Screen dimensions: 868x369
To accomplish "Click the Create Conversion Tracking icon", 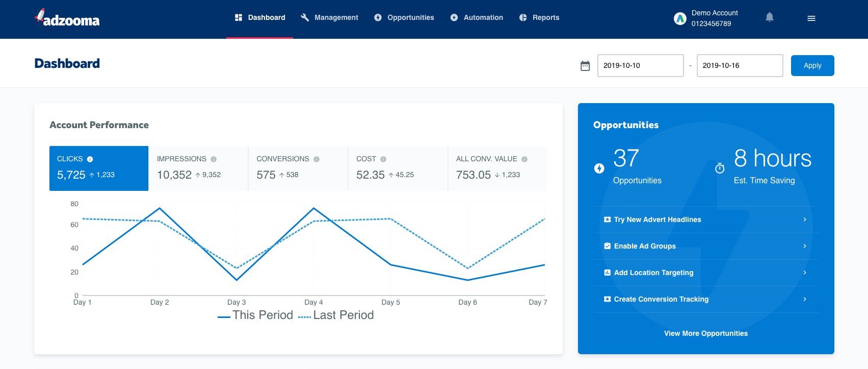I will tap(607, 299).
